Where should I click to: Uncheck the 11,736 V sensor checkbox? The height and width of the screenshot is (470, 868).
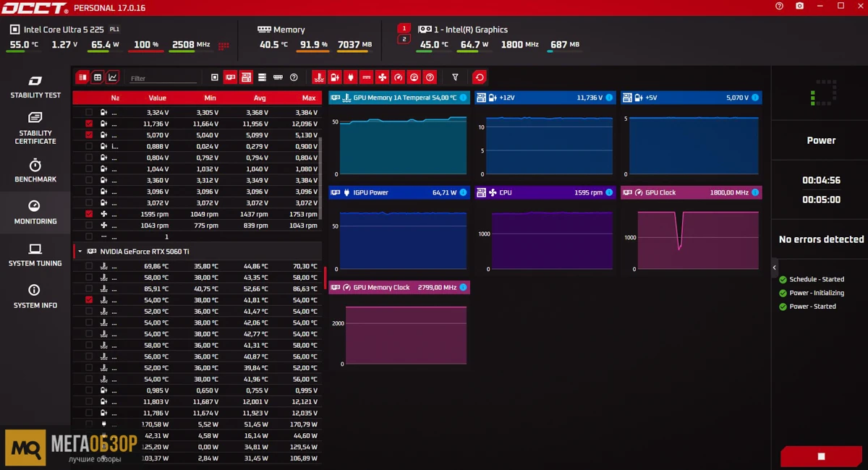(x=89, y=124)
